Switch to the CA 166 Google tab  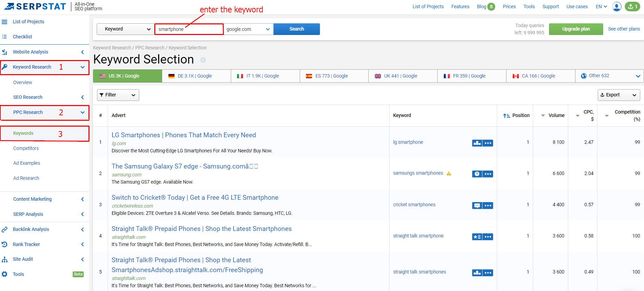(x=541, y=76)
